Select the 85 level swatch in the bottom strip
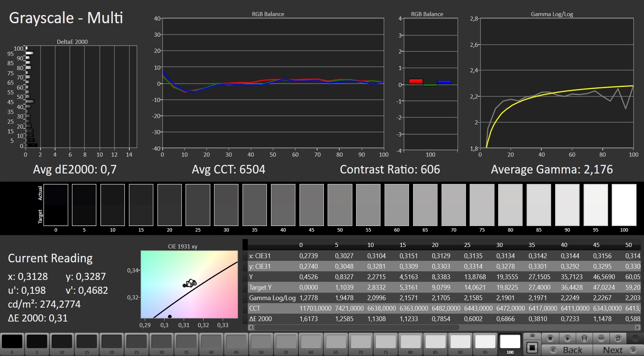This screenshot has height=356, width=644. coord(435,344)
